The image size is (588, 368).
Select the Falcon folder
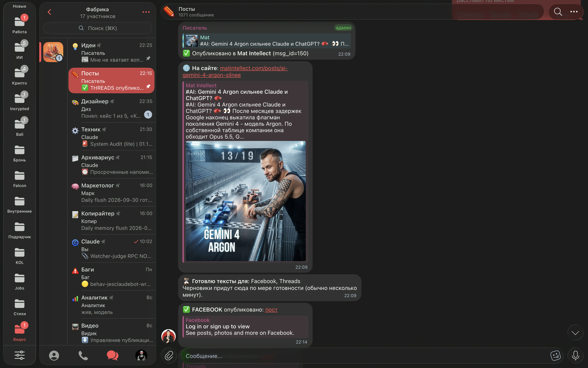click(x=20, y=178)
